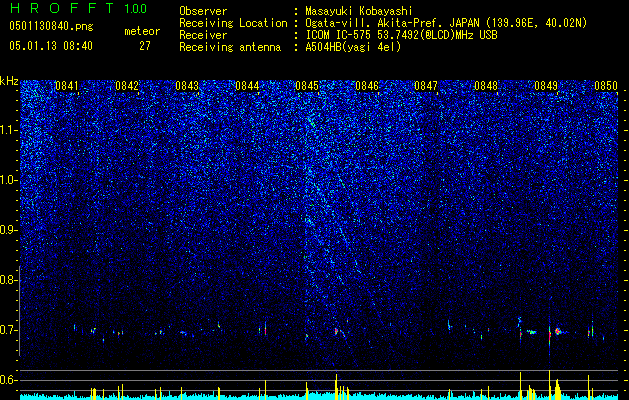
Task: Click the 0.8 kHz axis label
Action: click(9, 280)
